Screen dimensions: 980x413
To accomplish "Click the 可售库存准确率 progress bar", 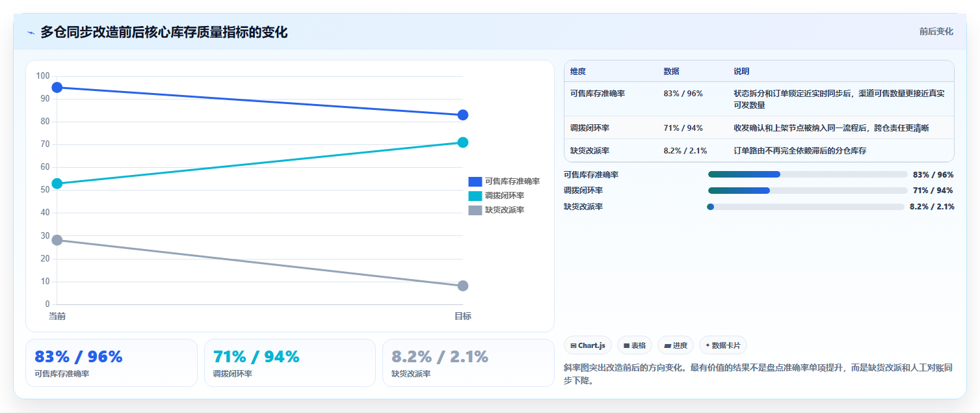I will point(808,174).
